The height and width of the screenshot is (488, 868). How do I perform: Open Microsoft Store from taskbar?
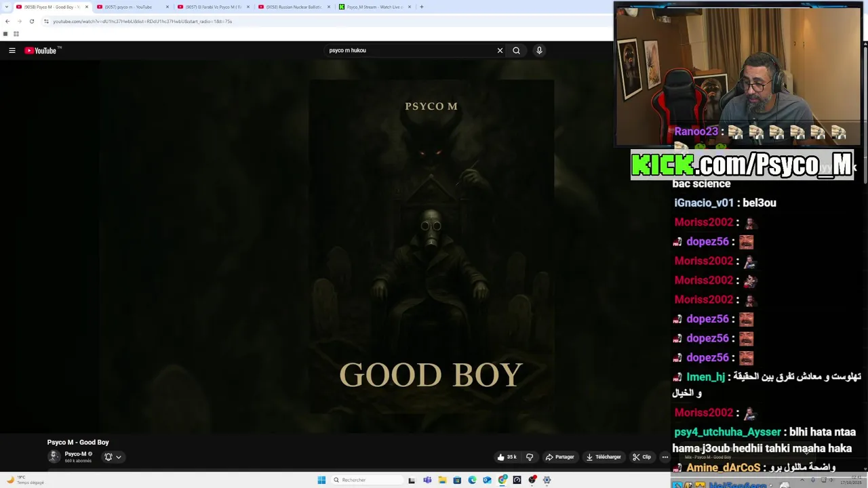tap(457, 480)
